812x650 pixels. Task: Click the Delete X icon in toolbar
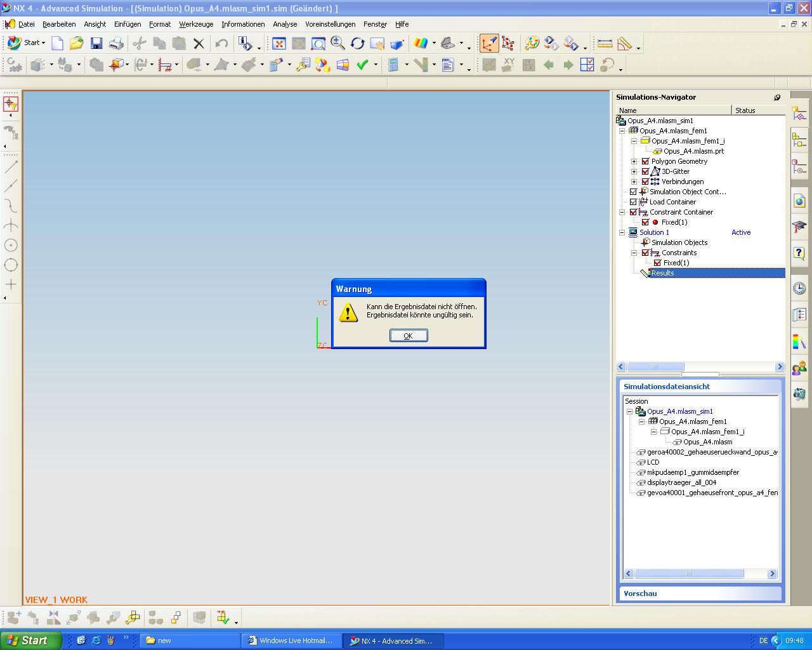(x=199, y=43)
